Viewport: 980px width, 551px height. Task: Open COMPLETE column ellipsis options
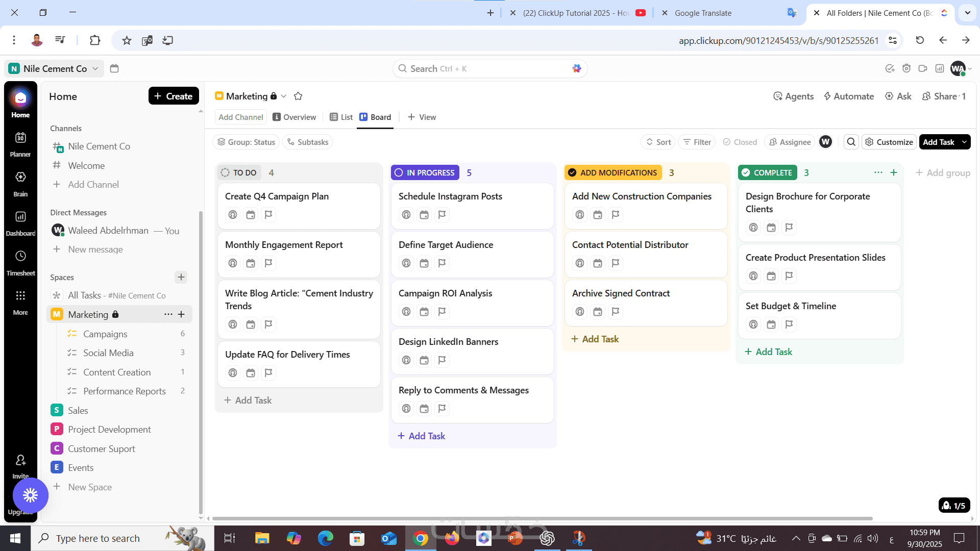click(x=878, y=172)
